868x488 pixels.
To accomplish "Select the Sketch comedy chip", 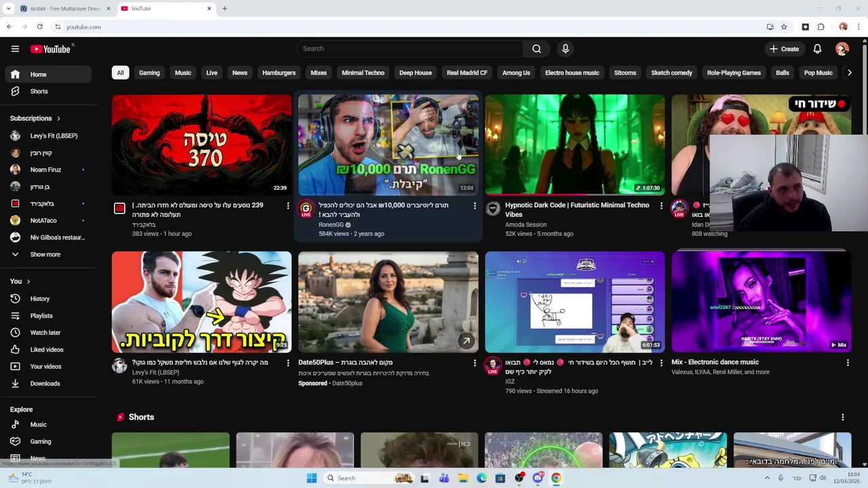I will pos(671,73).
